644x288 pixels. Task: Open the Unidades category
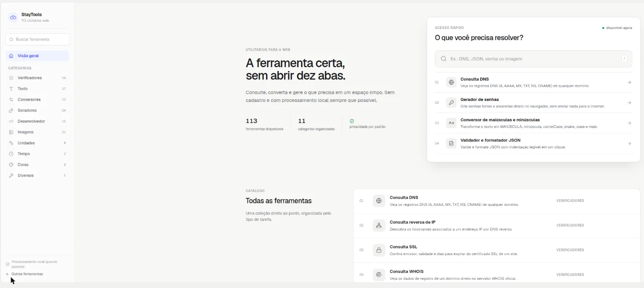(x=37, y=143)
